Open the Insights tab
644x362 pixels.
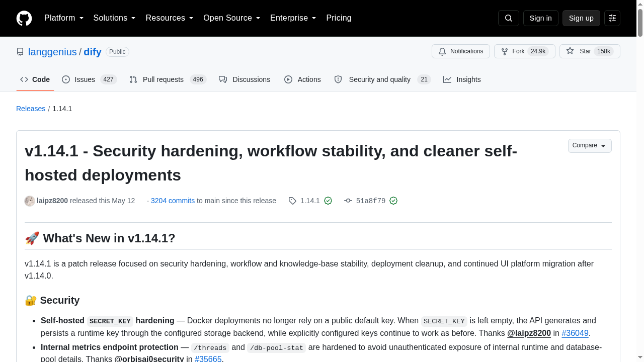click(x=462, y=79)
